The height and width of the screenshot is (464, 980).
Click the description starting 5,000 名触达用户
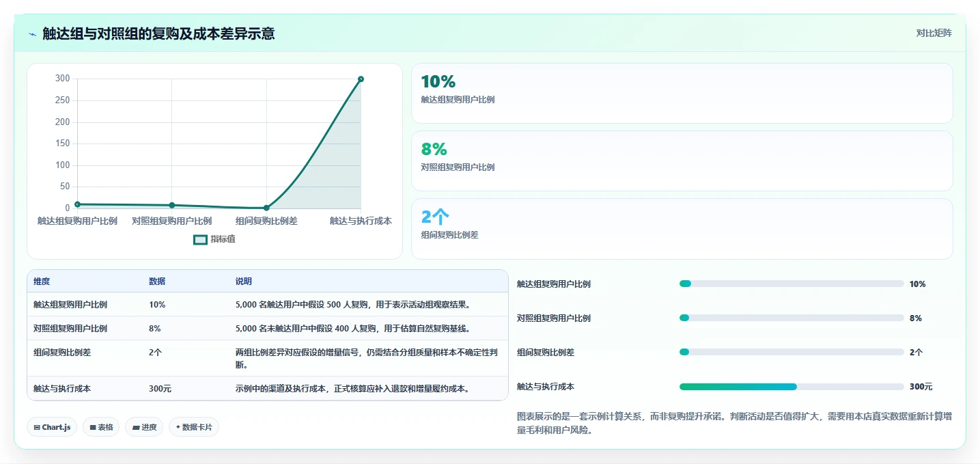[x=353, y=305]
